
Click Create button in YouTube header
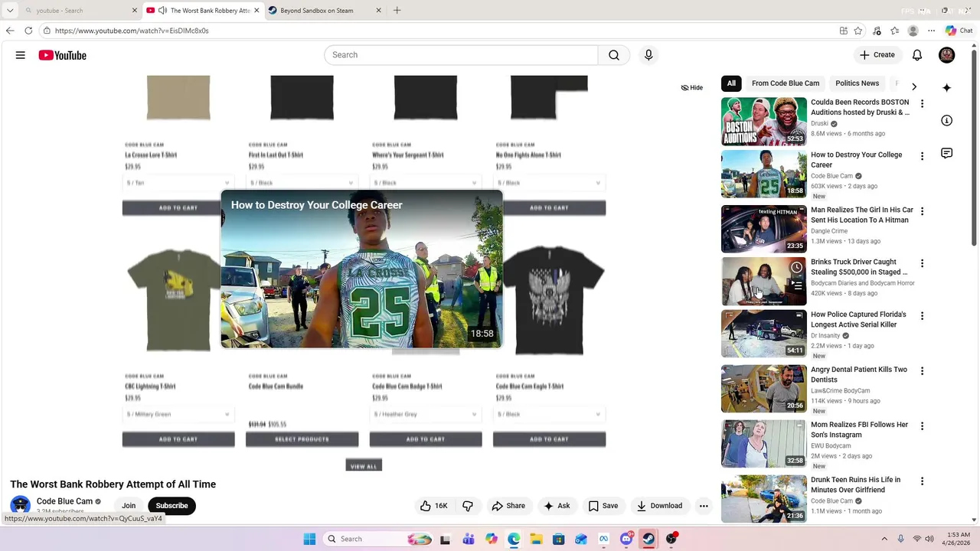point(877,55)
